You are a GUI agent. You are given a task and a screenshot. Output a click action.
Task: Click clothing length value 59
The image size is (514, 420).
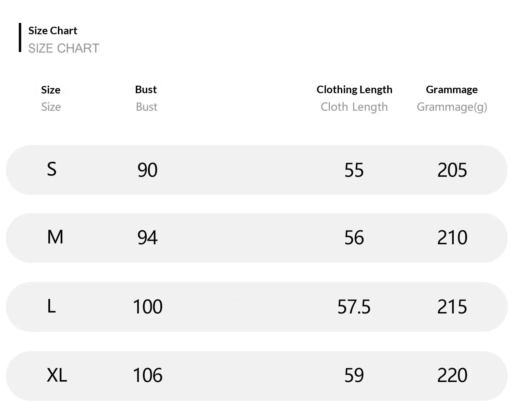tap(354, 375)
